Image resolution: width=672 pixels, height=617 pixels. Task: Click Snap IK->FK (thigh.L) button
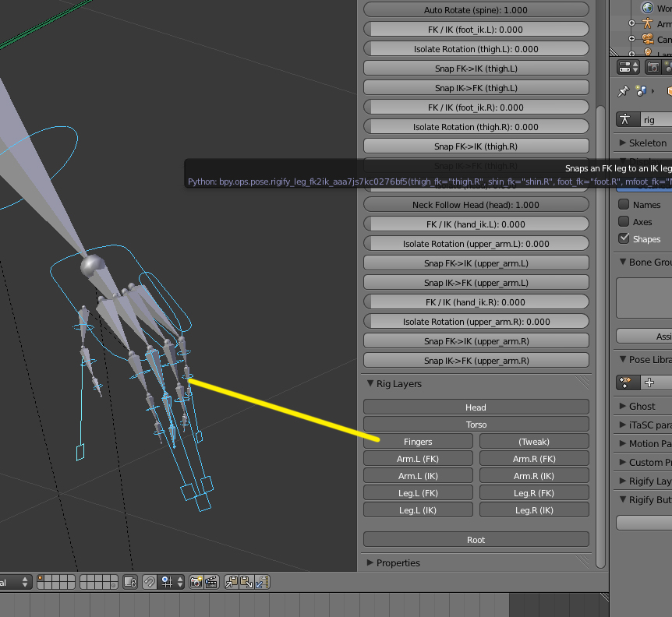tap(476, 88)
